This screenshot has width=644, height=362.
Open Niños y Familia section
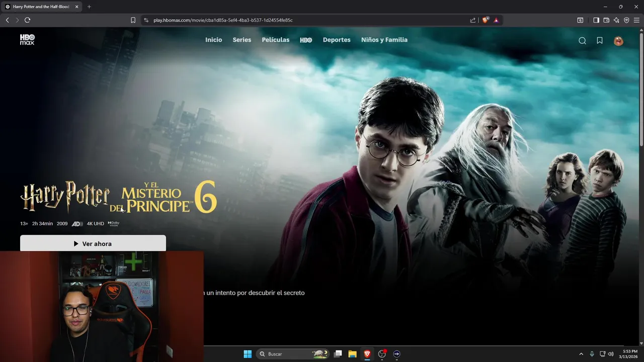pyautogui.click(x=384, y=40)
